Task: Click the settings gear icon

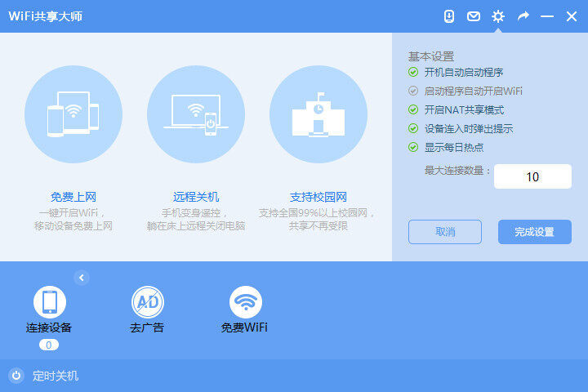Action: coord(498,16)
